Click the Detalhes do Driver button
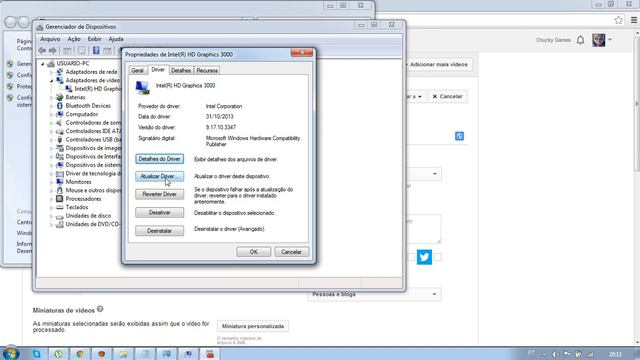This screenshot has width=640, height=360. pos(160,159)
